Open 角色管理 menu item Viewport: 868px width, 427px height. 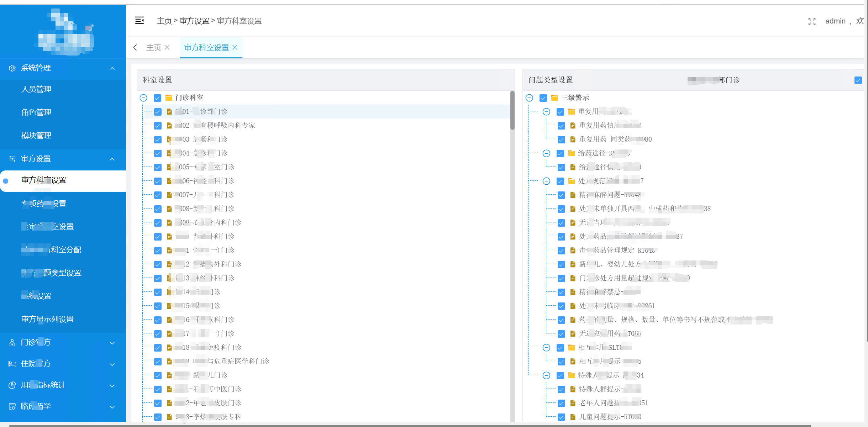tap(36, 112)
